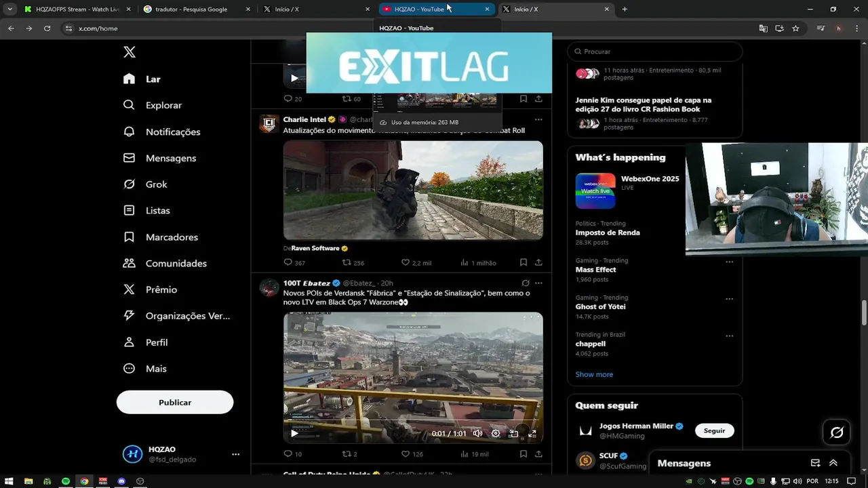The height and width of the screenshot is (488, 868).
Task: Open Mensagens in the left sidebar
Action: [159, 158]
